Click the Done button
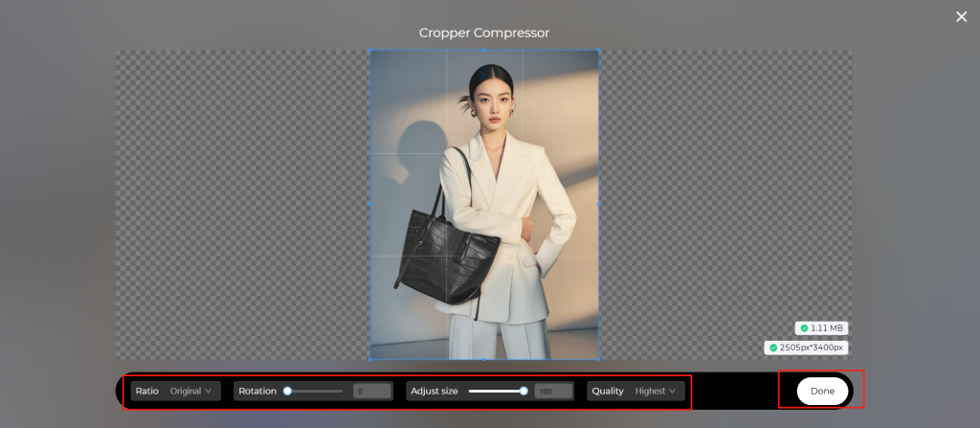The height and width of the screenshot is (428, 980). pyautogui.click(x=822, y=391)
